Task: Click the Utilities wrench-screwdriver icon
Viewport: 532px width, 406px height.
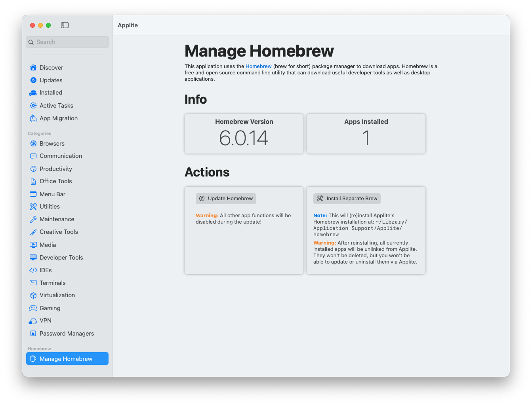Action: click(x=33, y=207)
